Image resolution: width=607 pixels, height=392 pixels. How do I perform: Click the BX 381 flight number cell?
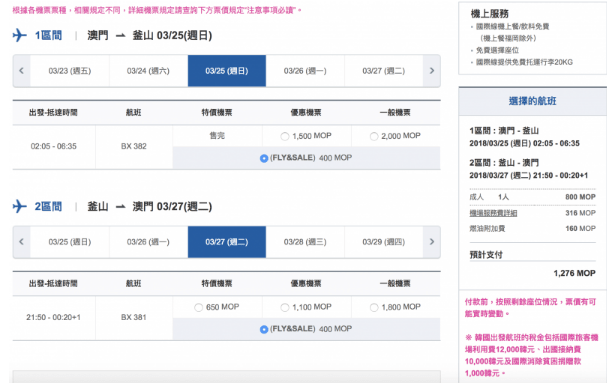point(134,317)
